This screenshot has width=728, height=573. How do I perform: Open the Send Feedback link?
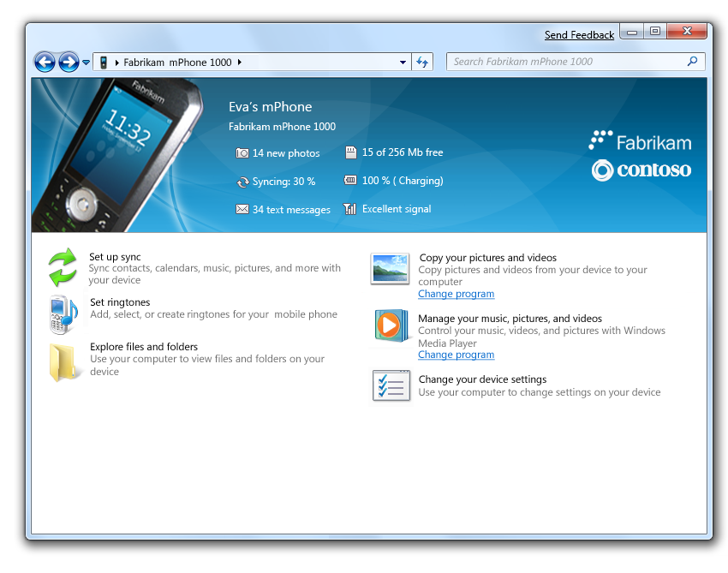click(579, 35)
